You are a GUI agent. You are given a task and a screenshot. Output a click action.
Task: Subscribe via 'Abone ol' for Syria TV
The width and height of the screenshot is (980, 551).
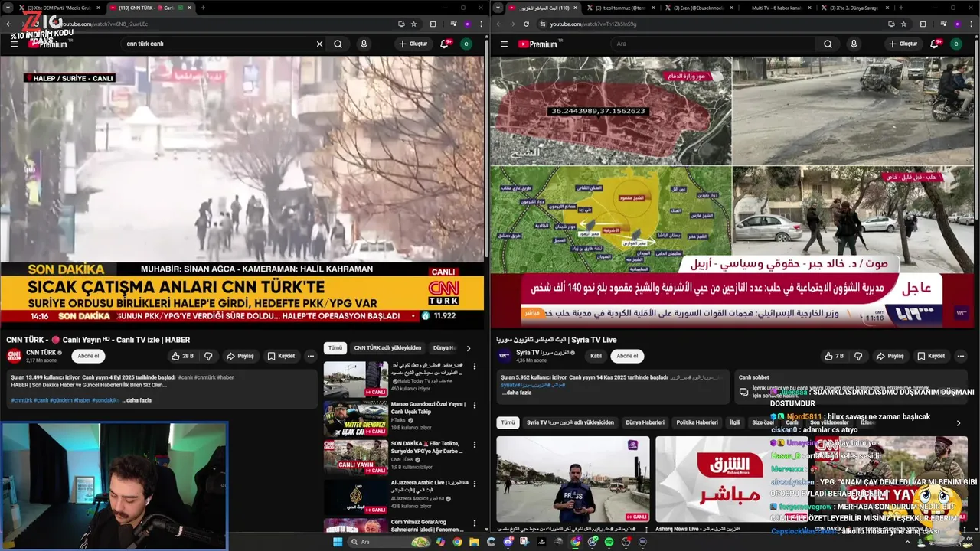tap(627, 356)
